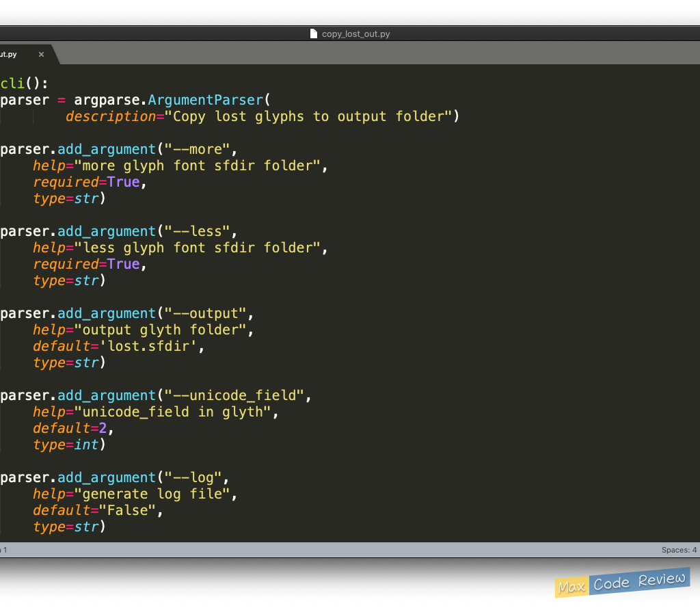The height and width of the screenshot is (608, 700).
Task: Click the Max Code Review watermark logo
Action: click(x=621, y=583)
